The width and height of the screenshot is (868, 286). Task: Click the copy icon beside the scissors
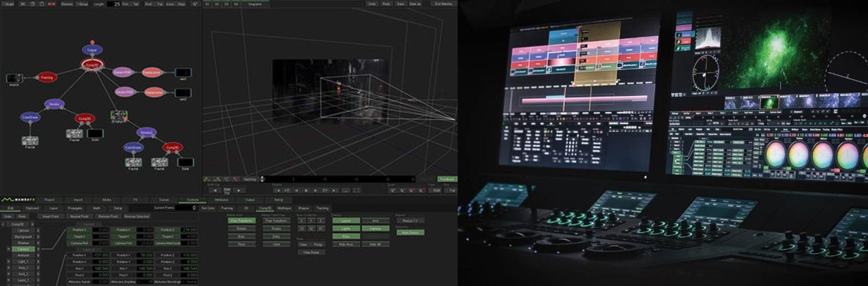pyautogui.click(x=33, y=3)
